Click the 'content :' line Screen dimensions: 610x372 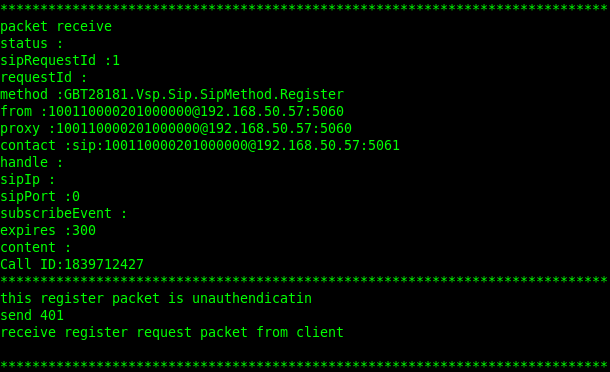coord(36,247)
